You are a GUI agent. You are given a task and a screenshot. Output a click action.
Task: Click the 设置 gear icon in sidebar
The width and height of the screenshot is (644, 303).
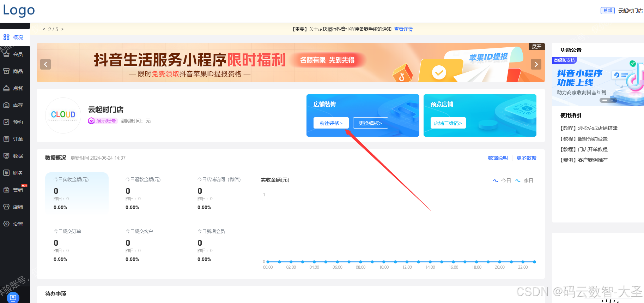pos(6,224)
